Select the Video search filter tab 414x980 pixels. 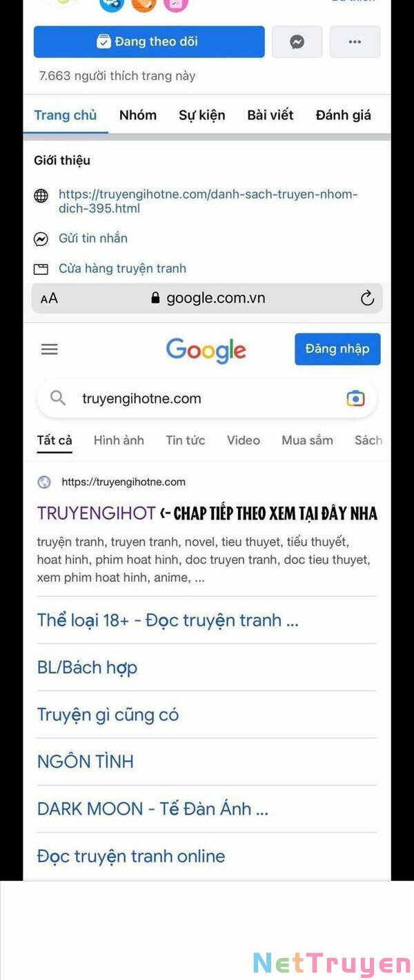[x=244, y=440]
